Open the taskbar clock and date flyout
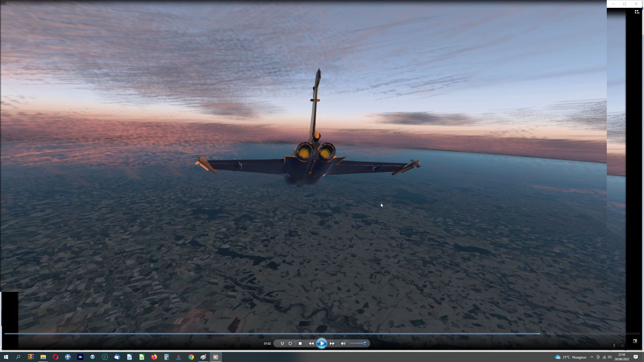This screenshot has height=362, width=644. tap(622, 357)
